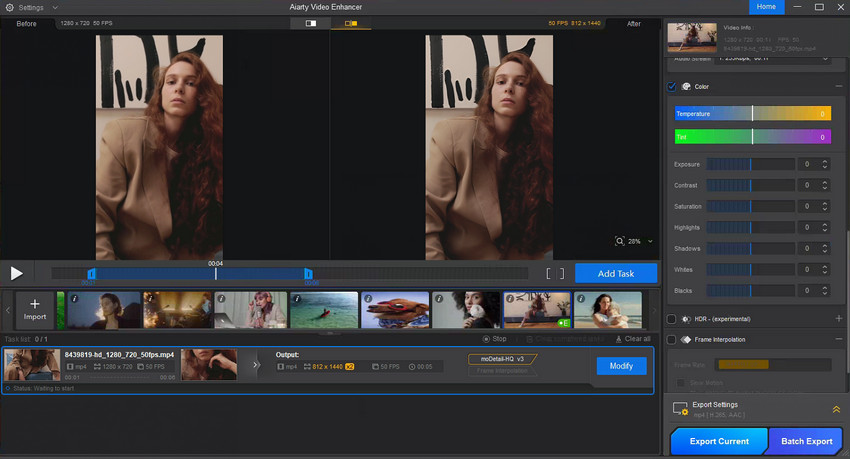Click the moDetail-HQ v3 model tag
Screen dimensions: 850x459
coord(503,359)
